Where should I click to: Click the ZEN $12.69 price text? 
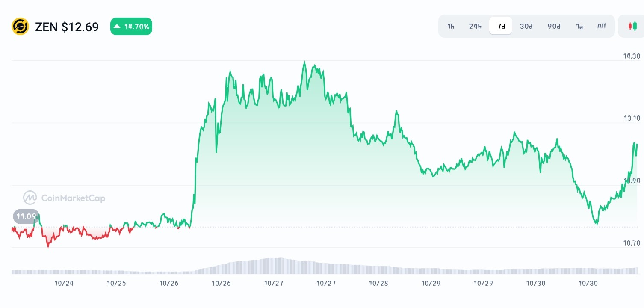click(x=67, y=27)
